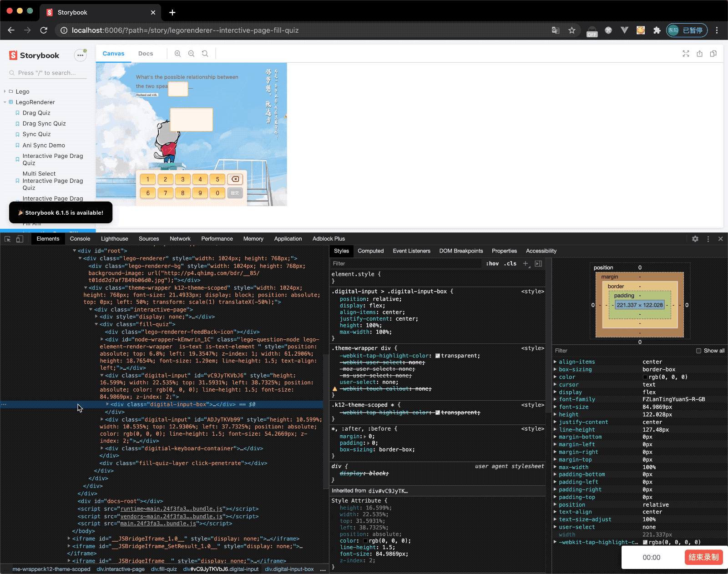Toggle computed styles sidebar pane icon
The width and height of the screenshot is (728, 574).
pos(538,263)
